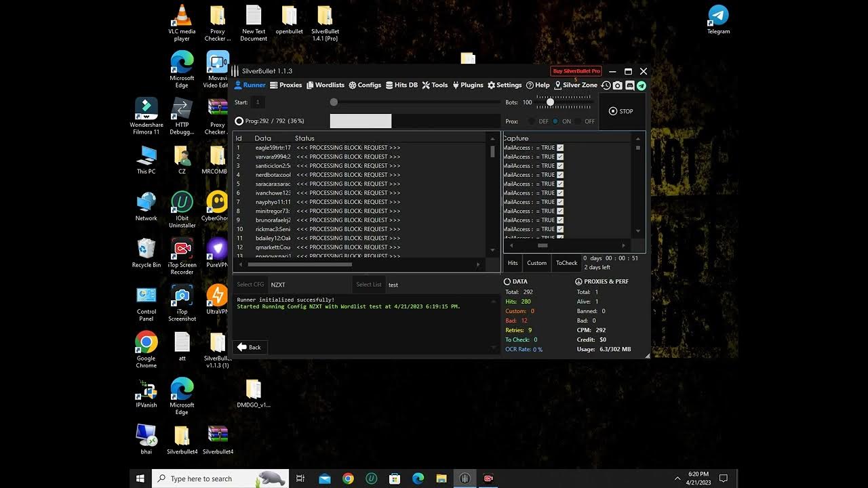
Task: Click the Capture panel horizontal scrollbar thumb
Action: click(542, 245)
